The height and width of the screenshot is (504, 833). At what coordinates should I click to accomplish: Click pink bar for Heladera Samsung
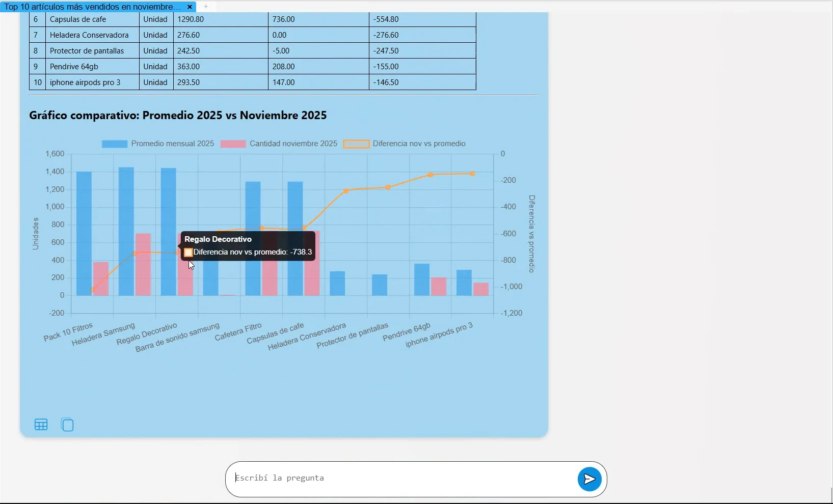tap(143, 265)
